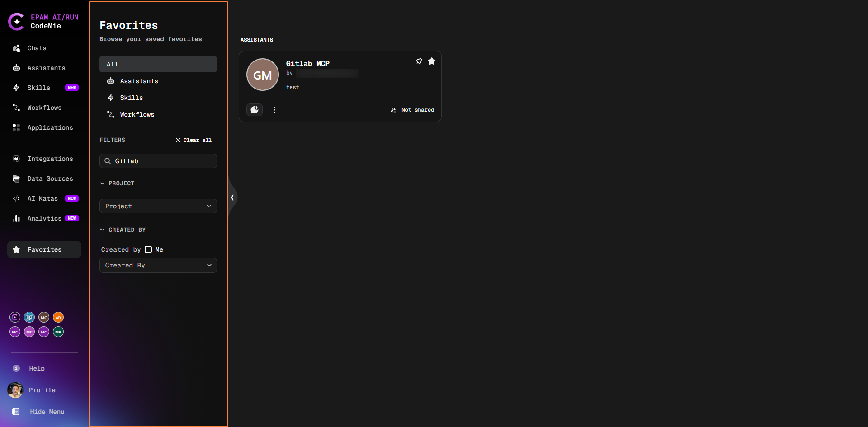Click the 'Gitlab MCP' card title
The height and width of the screenshot is (427, 868).
pyautogui.click(x=308, y=63)
